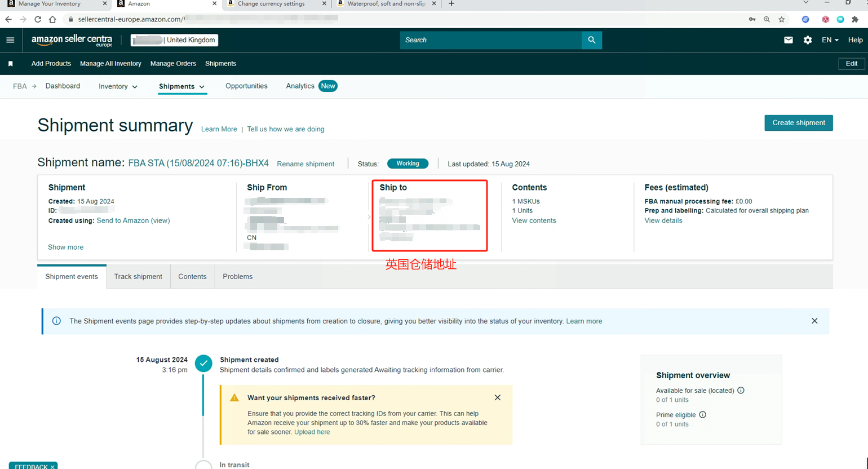Click the bookmark star in address bar
The height and width of the screenshot is (469, 868).
point(782,19)
